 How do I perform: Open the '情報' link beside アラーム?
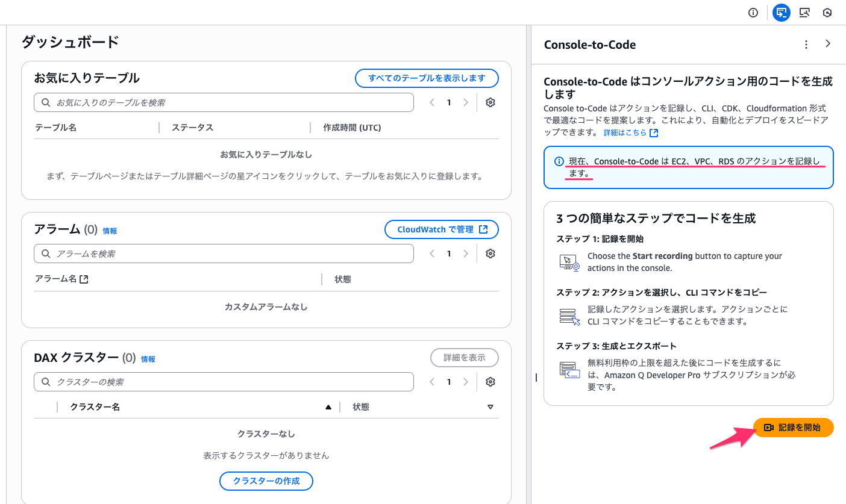click(x=110, y=231)
